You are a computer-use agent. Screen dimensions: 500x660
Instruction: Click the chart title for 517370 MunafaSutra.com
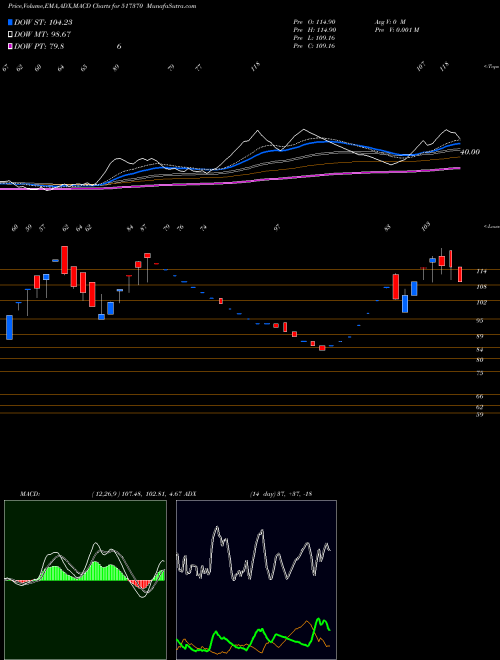(x=102, y=6)
